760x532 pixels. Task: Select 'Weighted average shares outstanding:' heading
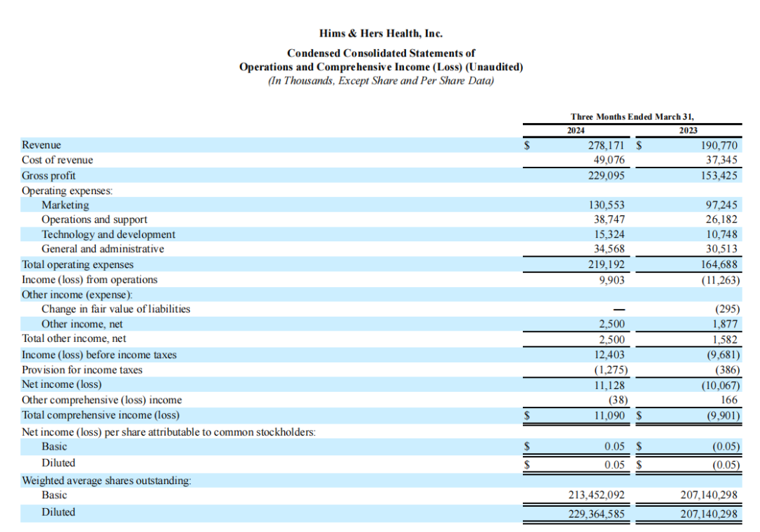coord(107,481)
